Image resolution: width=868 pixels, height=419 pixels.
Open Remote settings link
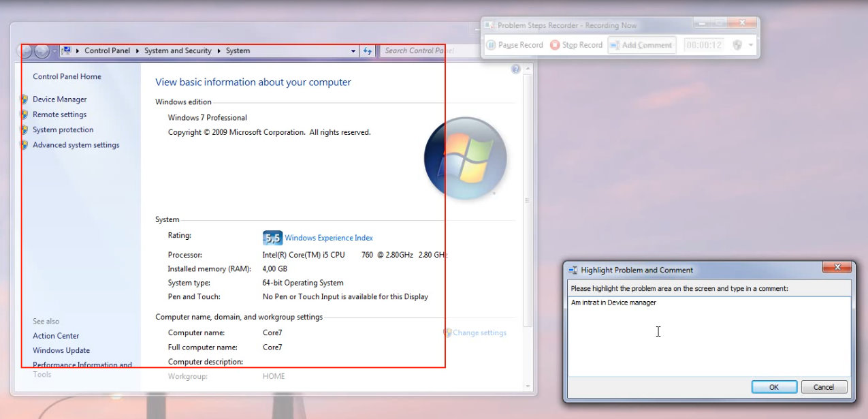(x=59, y=114)
